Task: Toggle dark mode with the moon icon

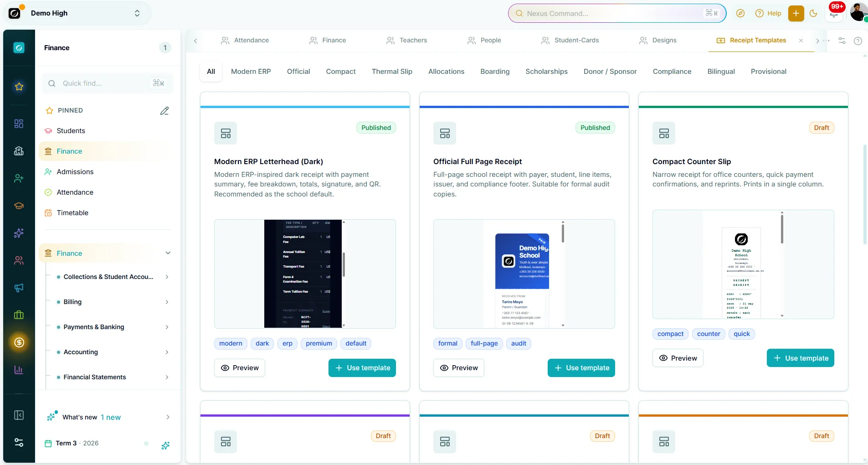Action: pos(813,13)
